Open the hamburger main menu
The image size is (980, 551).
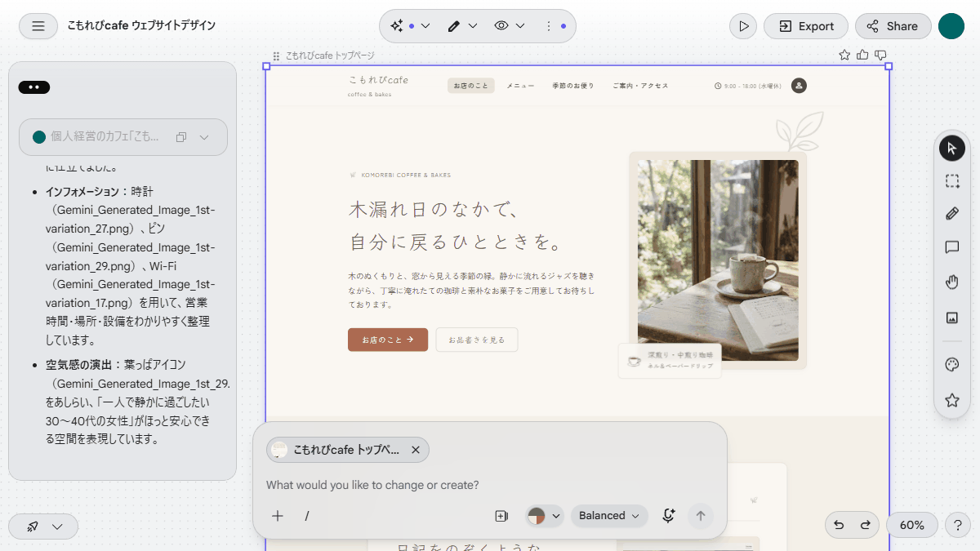(x=38, y=26)
